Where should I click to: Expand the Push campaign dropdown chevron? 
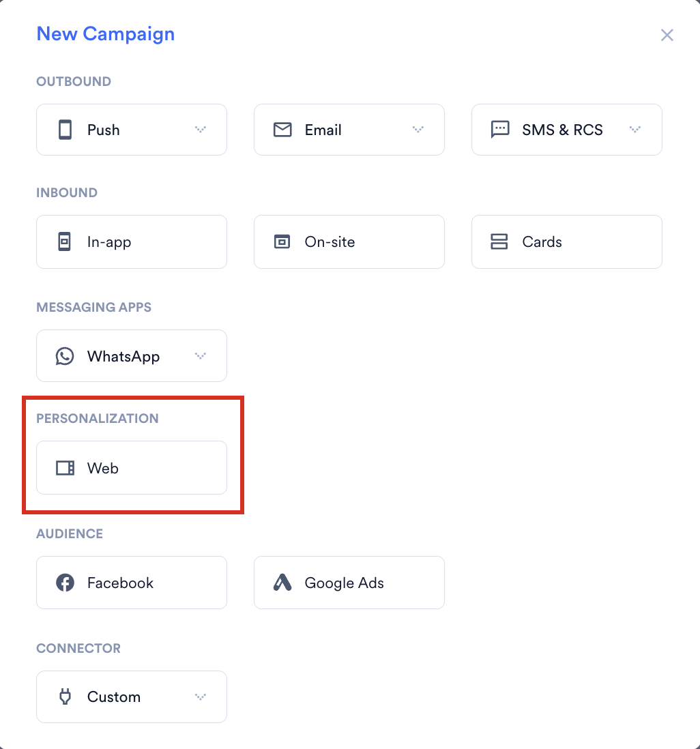201,130
